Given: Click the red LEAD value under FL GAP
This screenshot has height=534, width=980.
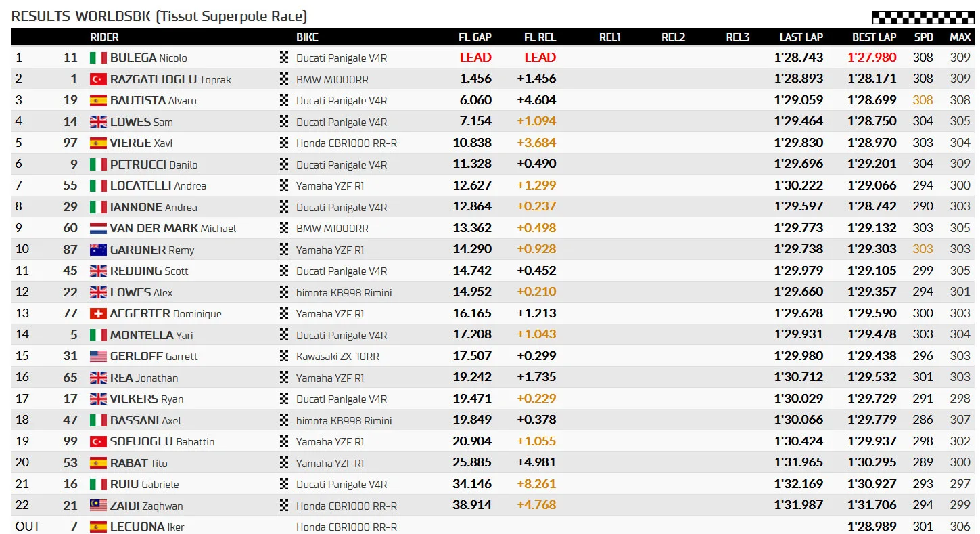Looking at the screenshot, I should tap(475, 58).
